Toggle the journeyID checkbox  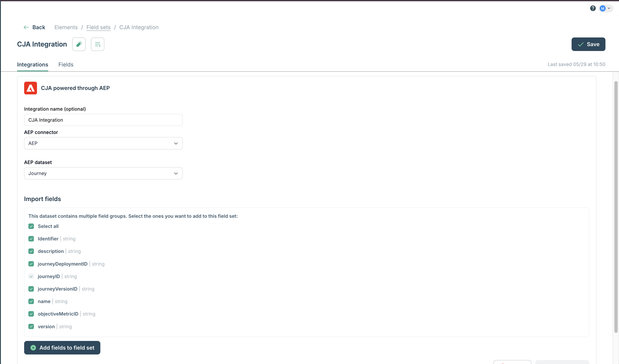(x=31, y=276)
